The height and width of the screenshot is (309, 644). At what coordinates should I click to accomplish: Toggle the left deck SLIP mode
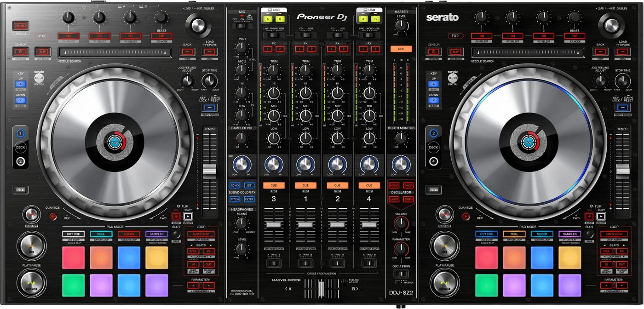point(43,52)
